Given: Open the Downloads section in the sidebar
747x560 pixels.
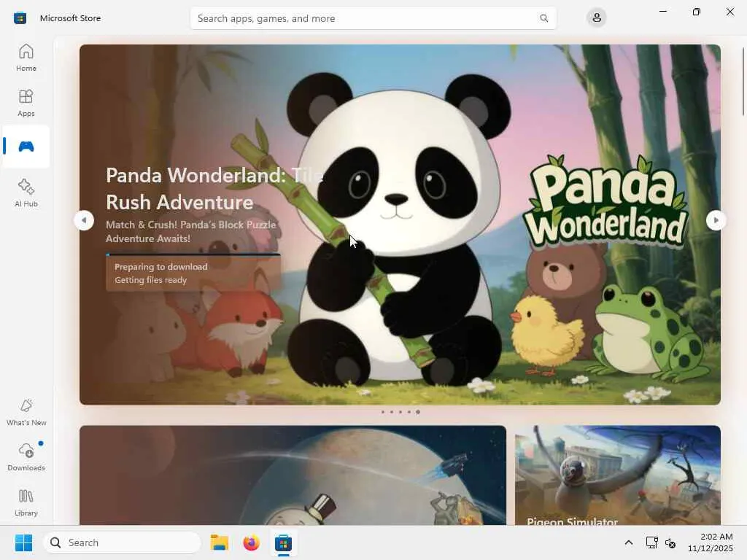Looking at the screenshot, I should 26,457.
